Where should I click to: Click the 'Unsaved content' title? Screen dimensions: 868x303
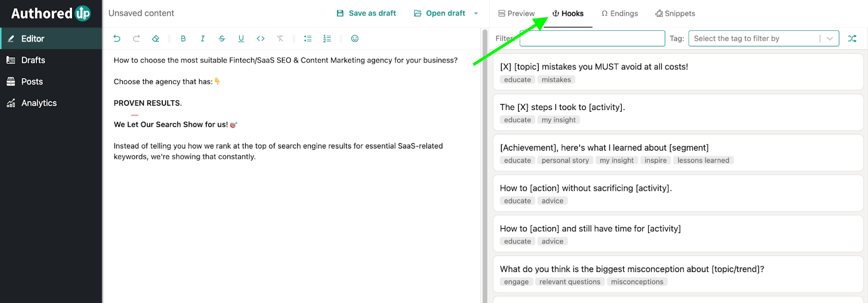[x=141, y=13]
